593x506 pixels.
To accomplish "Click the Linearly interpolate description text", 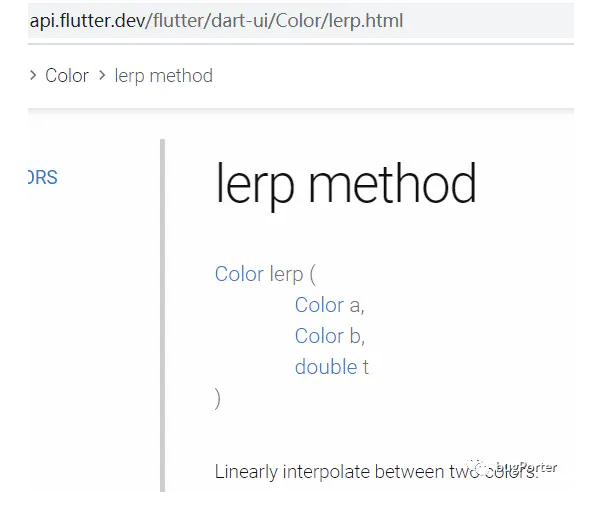I will [376, 472].
